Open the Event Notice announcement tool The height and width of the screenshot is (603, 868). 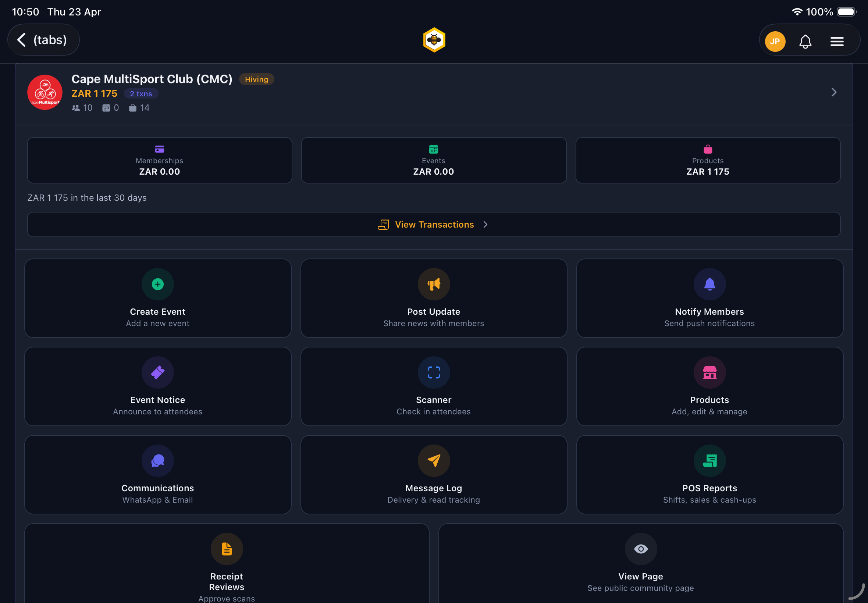[157, 386]
